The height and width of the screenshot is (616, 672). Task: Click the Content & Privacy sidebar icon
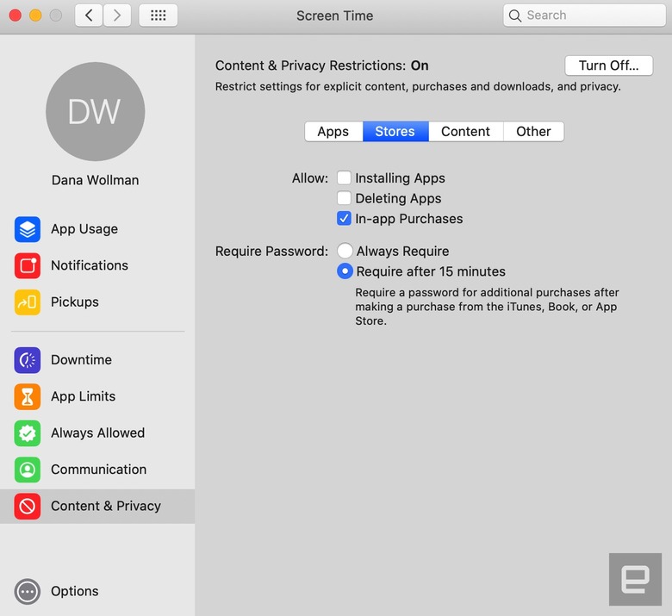(28, 507)
